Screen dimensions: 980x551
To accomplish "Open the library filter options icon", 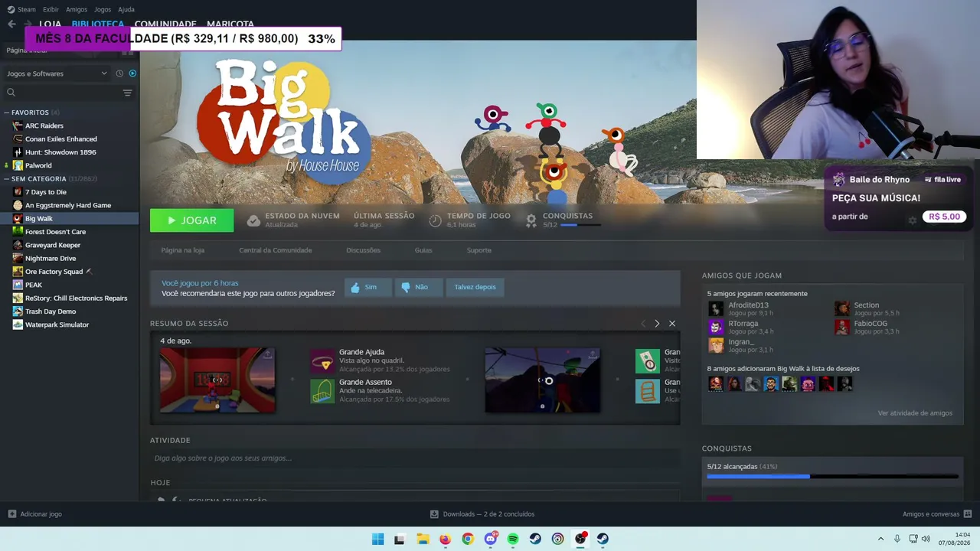I will (x=127, y=93).
